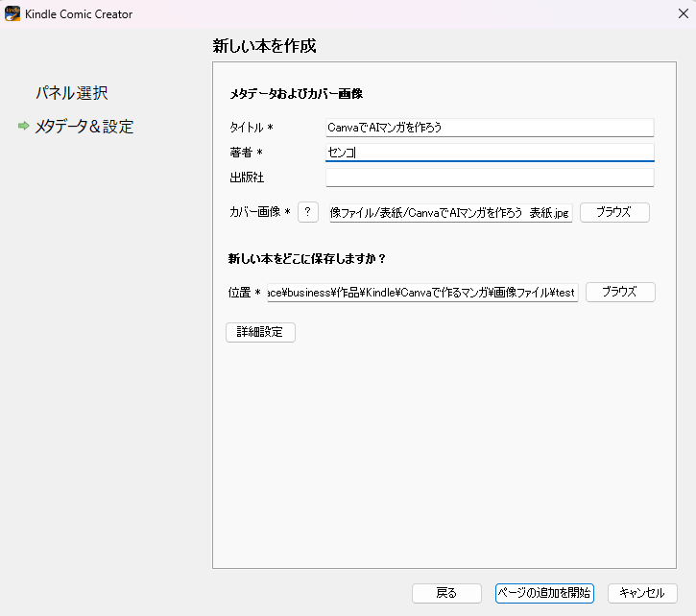Screen dimensions: 696x616
Task: Click the 新しい本を作成 heading
Action: 264,46
